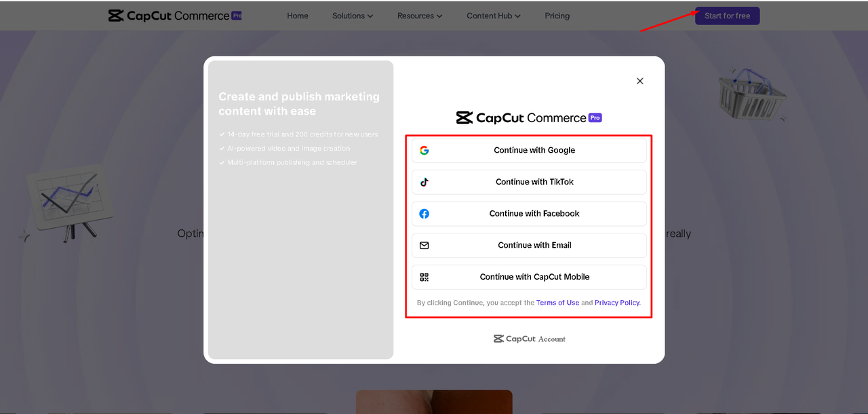This screenshot has width=868, height=414.
Task: Open the Terms of Use link
Action: (x=557, y=303)
